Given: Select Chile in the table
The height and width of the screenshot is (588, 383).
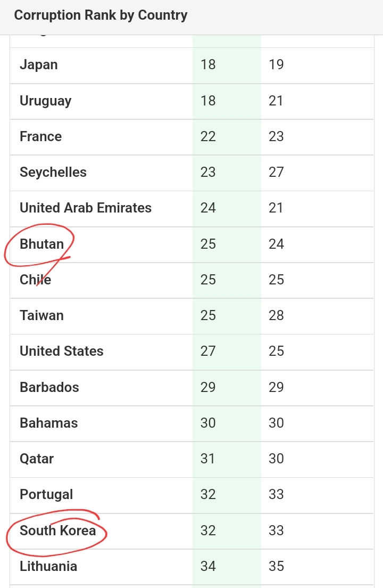Looking at the screenshot, I should [x=35, y=280].
